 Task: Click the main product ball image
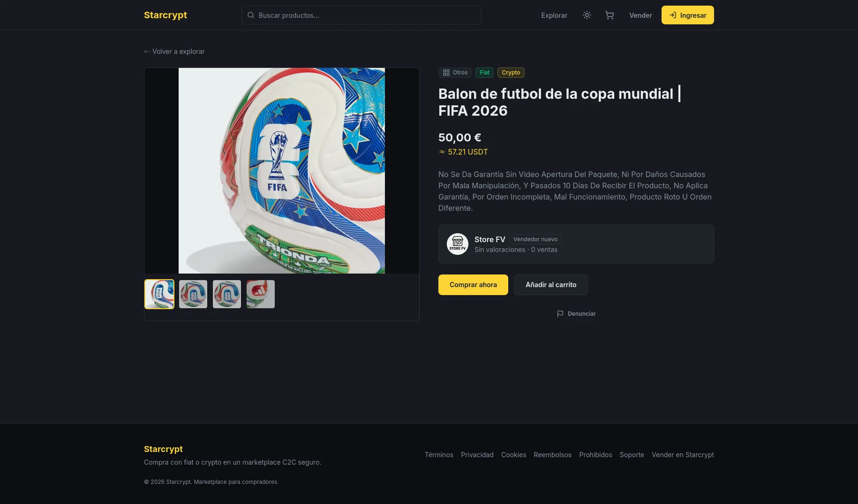[282, 170]
